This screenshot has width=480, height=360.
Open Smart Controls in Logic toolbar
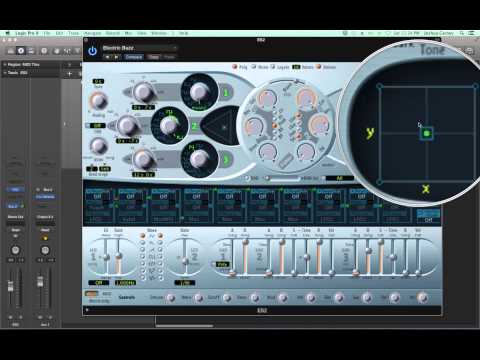57,51
